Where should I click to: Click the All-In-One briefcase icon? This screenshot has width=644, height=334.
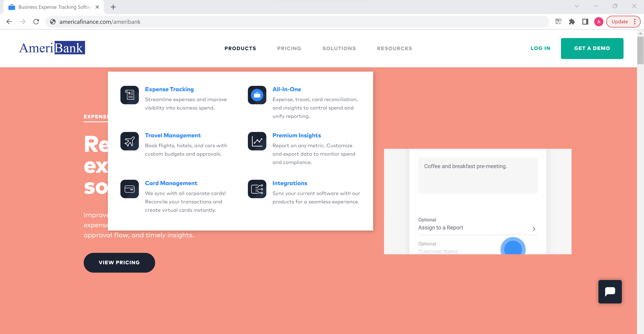pyautogui.click(x=257, y=95)
